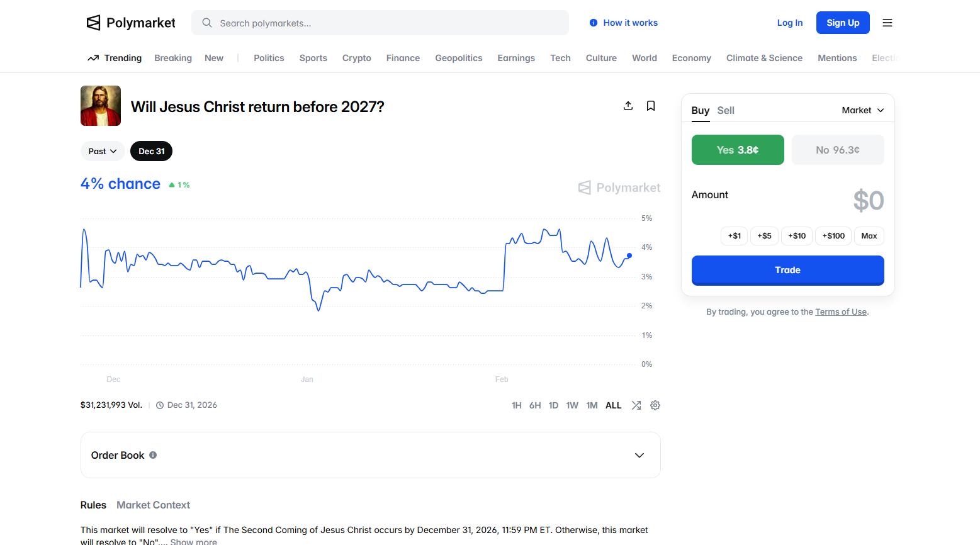Click the chart's current price endpoint dot

[x=629, y=256]
